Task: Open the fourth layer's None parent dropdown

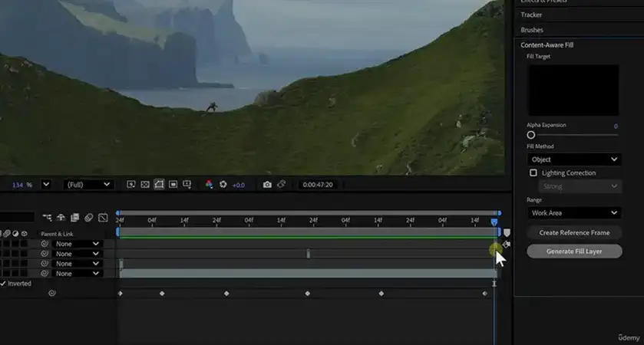Action: pos(77,273)
